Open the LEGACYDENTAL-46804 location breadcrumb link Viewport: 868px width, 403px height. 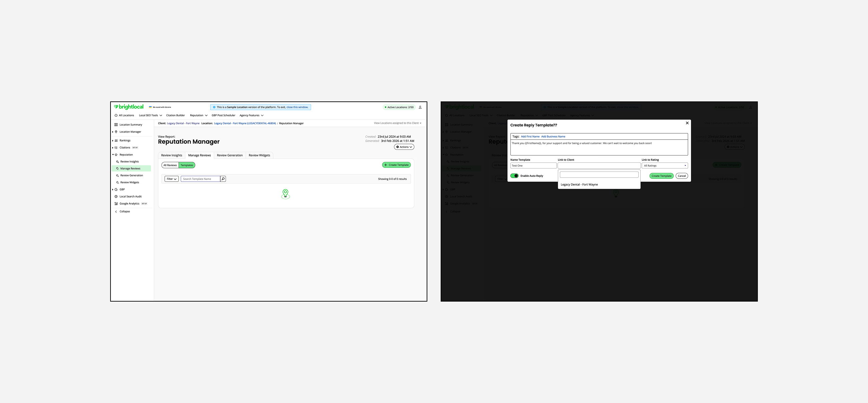click(x=245, y=123)
